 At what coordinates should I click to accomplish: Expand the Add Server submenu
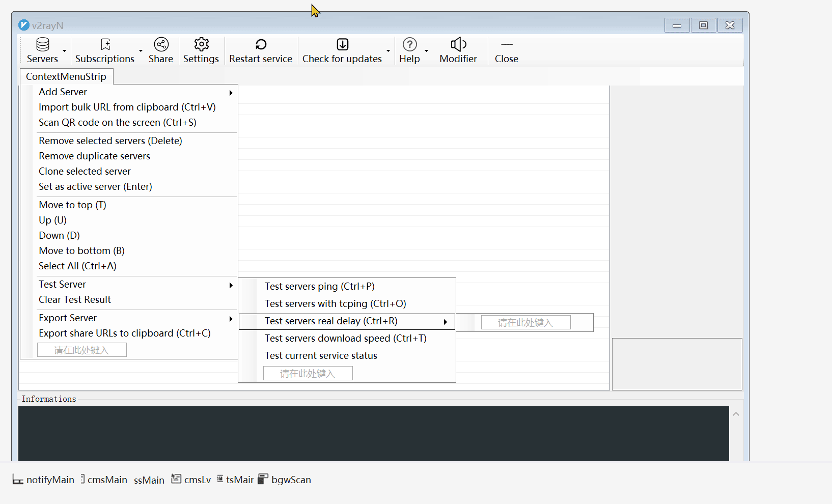point(231,93)
